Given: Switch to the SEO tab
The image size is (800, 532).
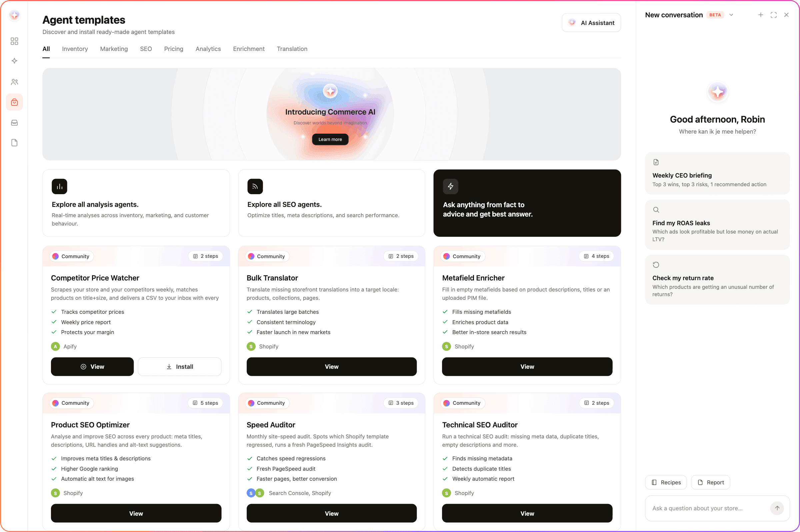Looking at the screenshot, I should pyautogui.click(x=146, y=49).
